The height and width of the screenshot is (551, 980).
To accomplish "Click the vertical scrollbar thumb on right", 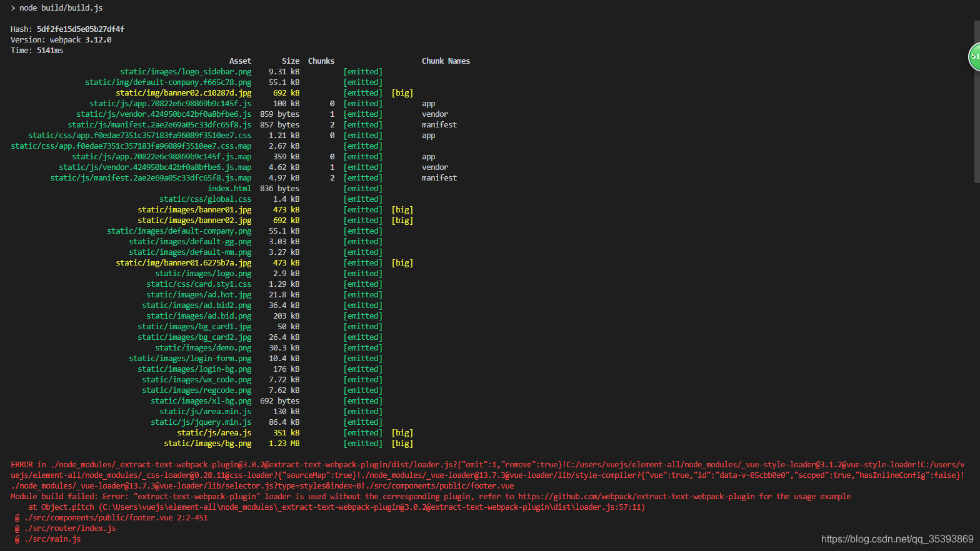I will click(977, 102).
